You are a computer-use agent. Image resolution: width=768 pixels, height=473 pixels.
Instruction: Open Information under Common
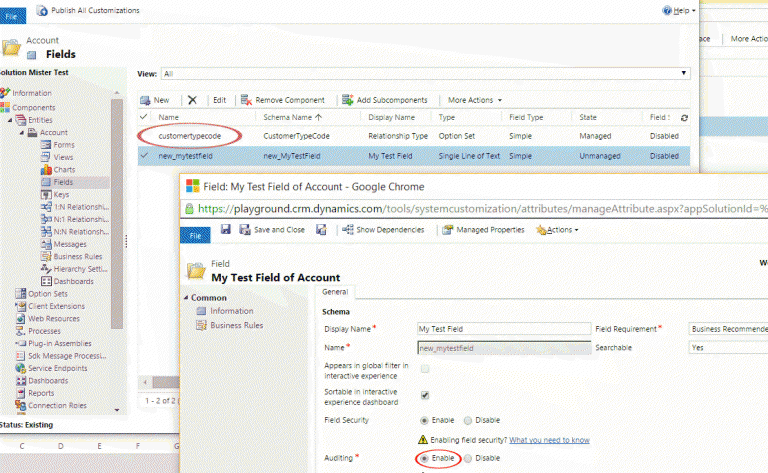click(232, 311)
